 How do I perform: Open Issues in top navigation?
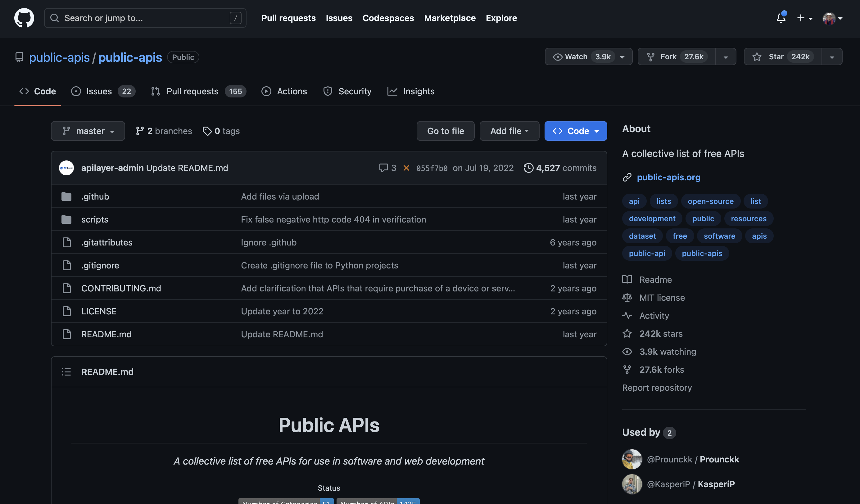pos(339,18)
